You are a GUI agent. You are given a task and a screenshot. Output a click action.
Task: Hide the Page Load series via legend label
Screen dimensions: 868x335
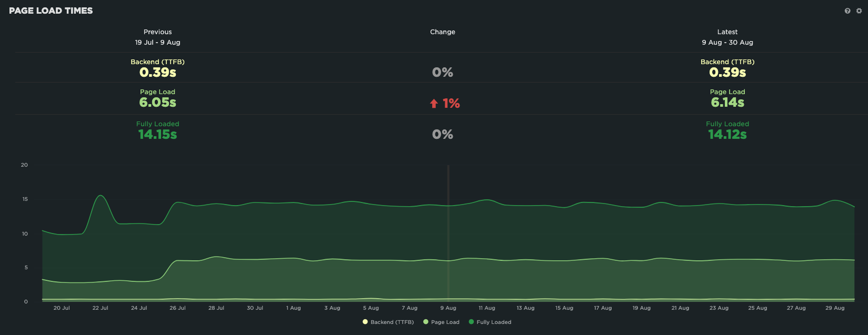445,322
